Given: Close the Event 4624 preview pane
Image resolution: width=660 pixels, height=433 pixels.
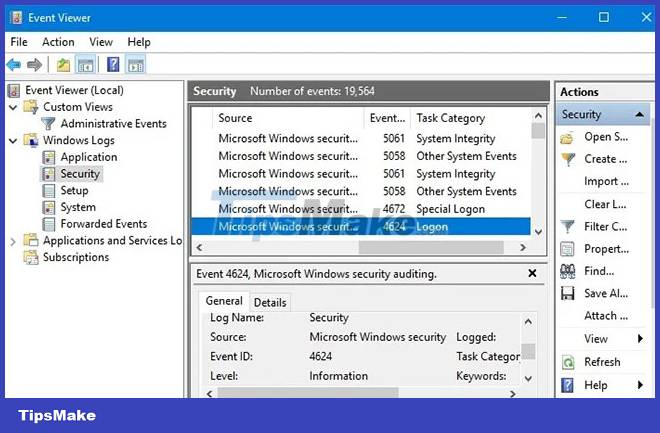Looking at the screenshot, I should point(532,274).
